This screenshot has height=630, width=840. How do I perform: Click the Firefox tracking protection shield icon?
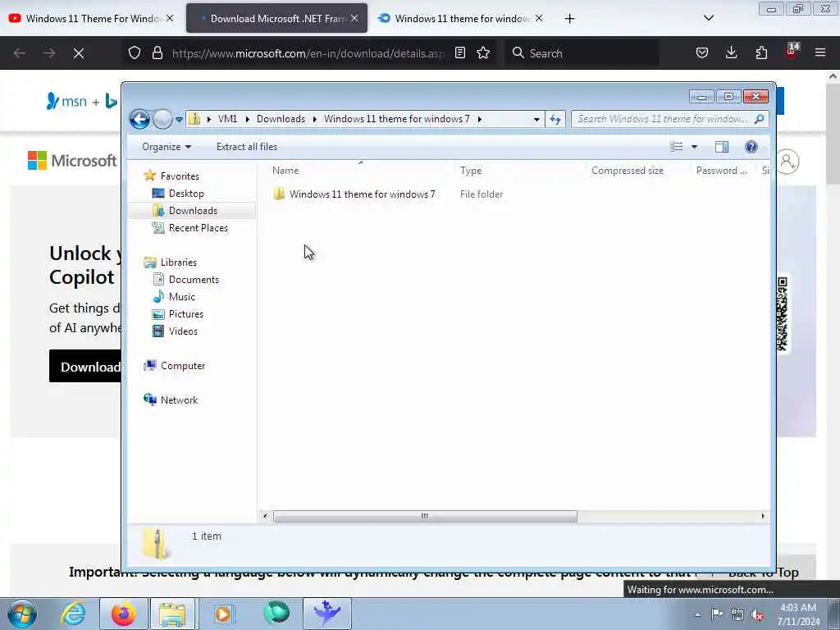tap(135, 52)
